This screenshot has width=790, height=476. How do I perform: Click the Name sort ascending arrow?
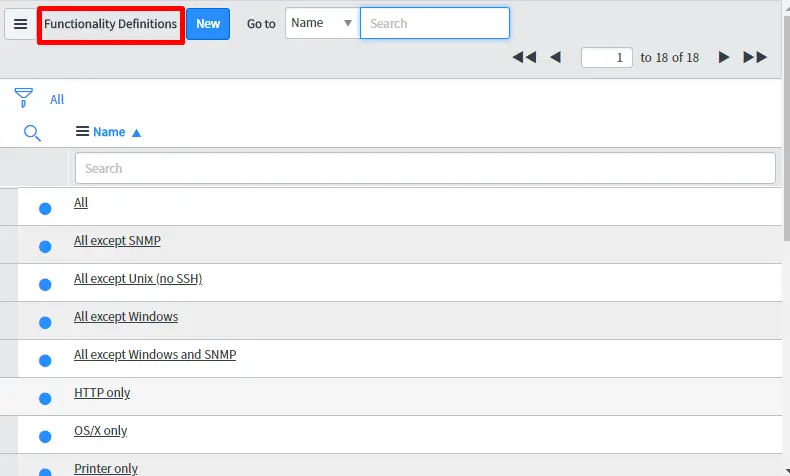pos(136,133)
